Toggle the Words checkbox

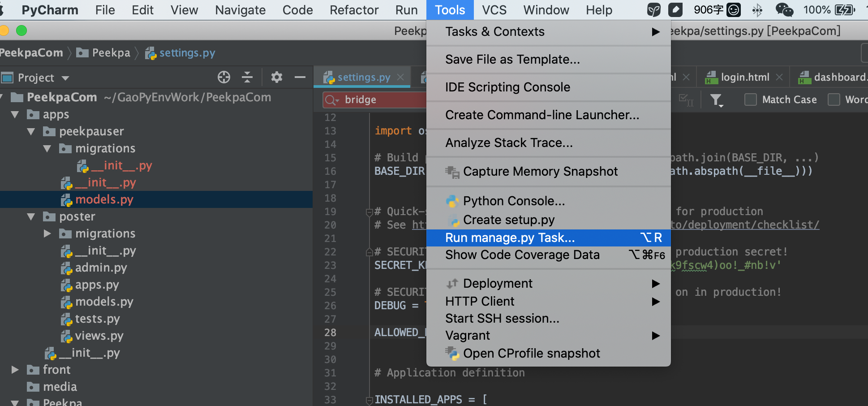coord(834,99)
